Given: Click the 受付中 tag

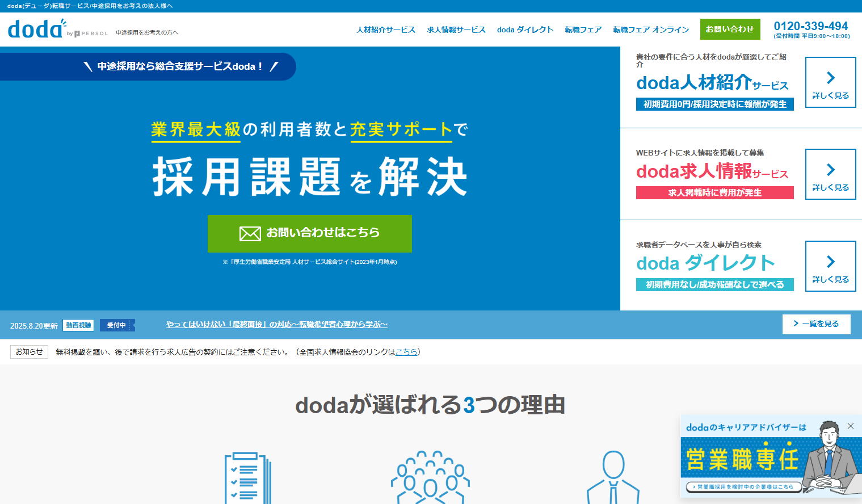Looking at the screenshot, I should (x=117, y=325).
